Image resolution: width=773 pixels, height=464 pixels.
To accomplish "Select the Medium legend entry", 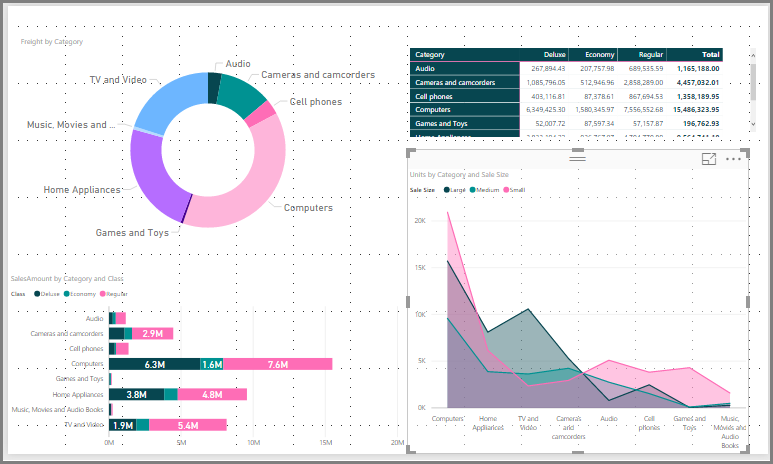I will point(484,189).
